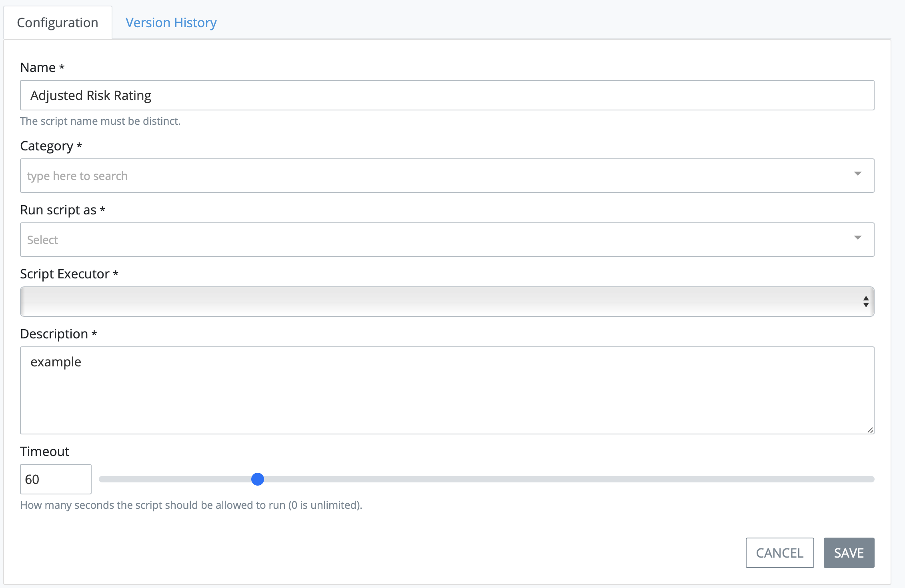Open the Run script as dropdown arrow
Viewport: 905px width, 588px height.
[857, 238]
